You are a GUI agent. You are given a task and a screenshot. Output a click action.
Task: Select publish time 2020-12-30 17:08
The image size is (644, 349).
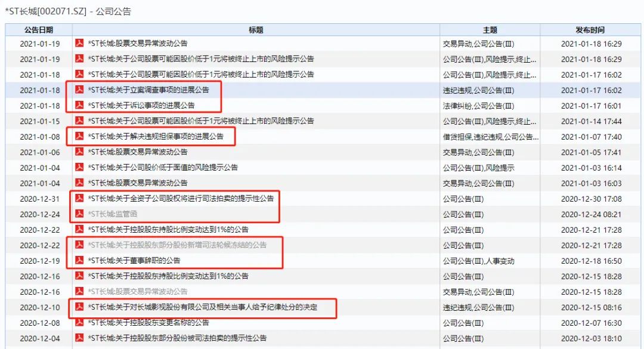[592, 199]
